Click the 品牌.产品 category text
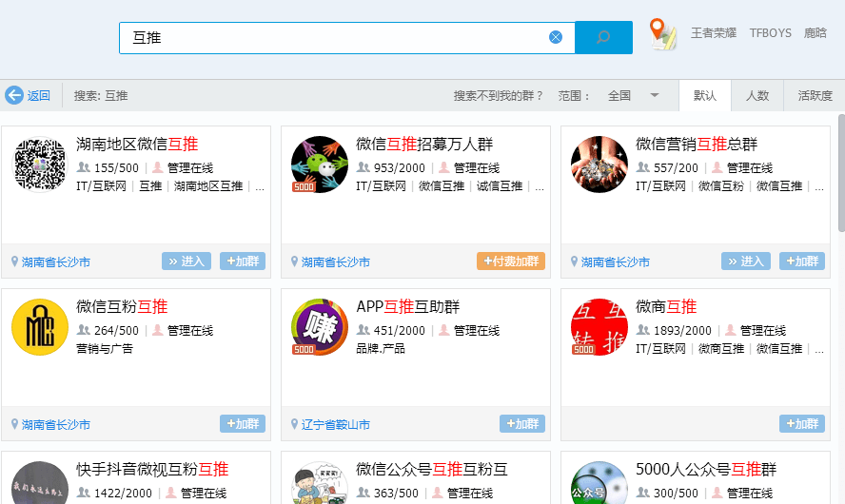Viewport: 845px width, 504px height. click(381, 348)
